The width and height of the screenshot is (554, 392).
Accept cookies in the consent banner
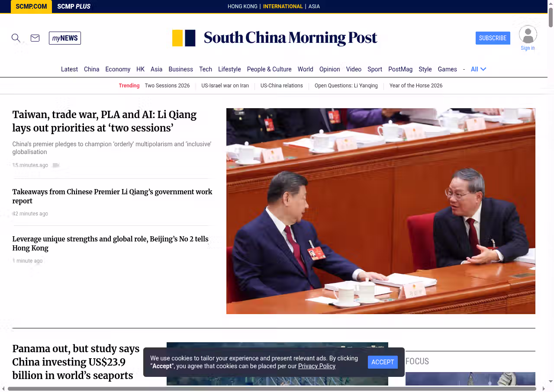(x=383, y=362)
